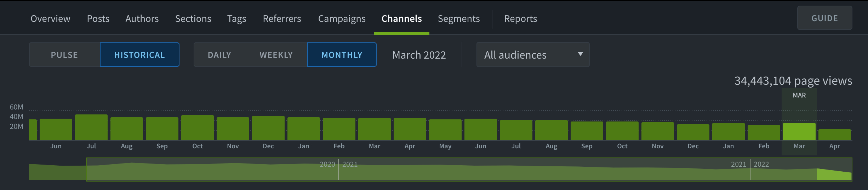Select the Sep 2020 bar
This screenshot has height=190, width=868.
162,129
